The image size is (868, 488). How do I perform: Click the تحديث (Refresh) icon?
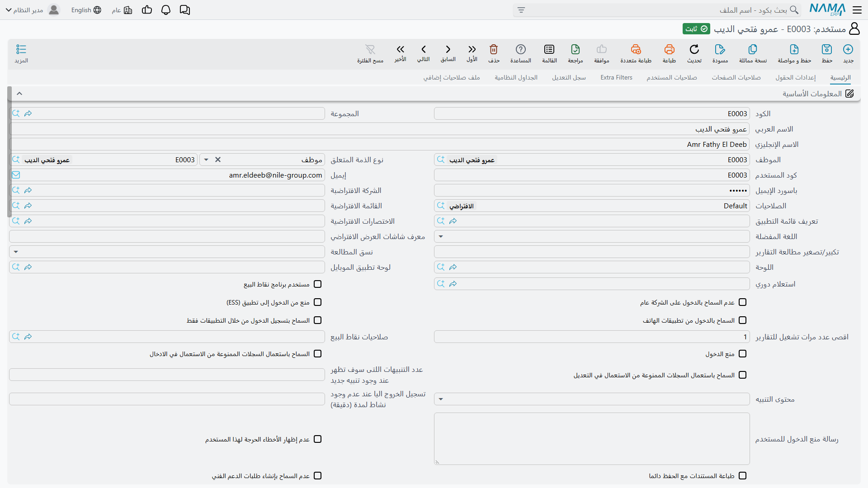(694, 49)
